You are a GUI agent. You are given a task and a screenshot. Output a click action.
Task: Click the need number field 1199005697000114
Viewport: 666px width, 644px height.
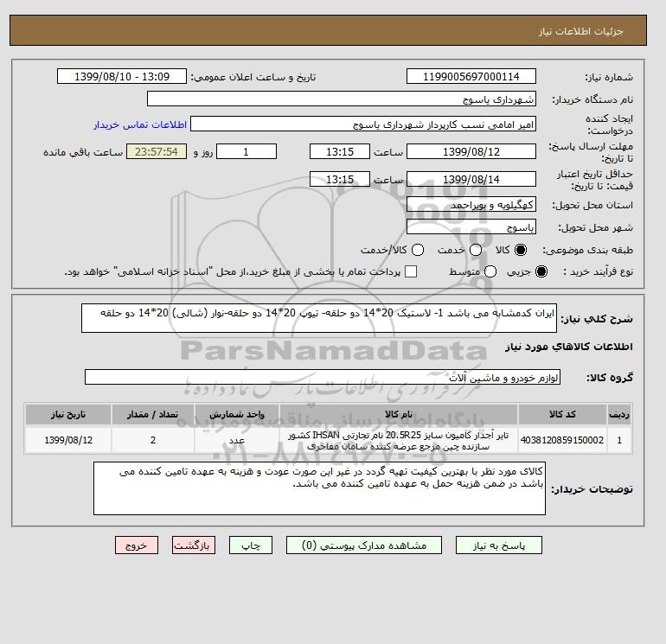pos(471,76)
